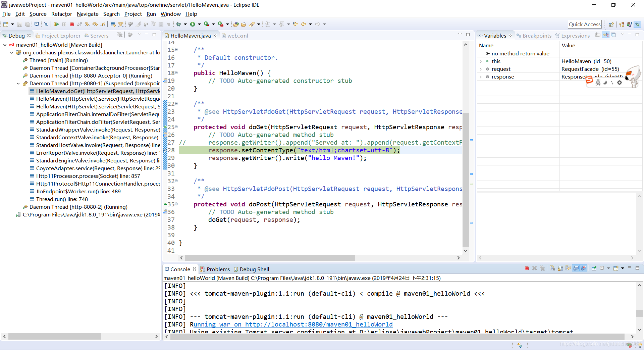Click the External Tools run icon
Screen dimensions: 644x350
click(x=220, y=24)
